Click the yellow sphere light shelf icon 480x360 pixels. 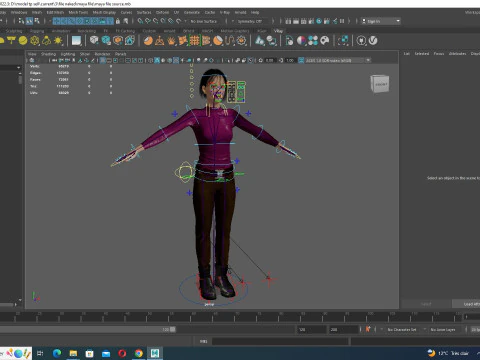point(23,41)
